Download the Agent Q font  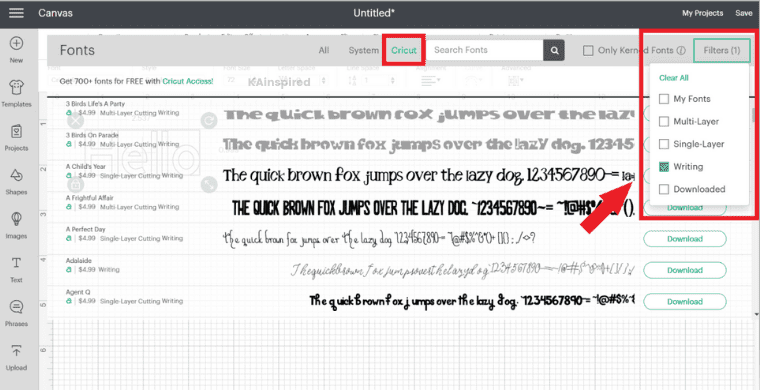tap(685, 301)
